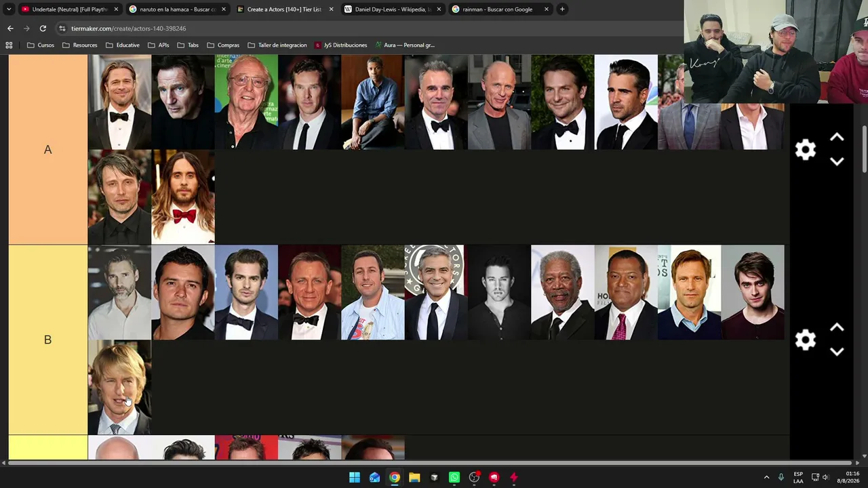This screenshot has height=488, width=868.
Task: Open Google Chrome from the taskbar
Action: (x=395, y=477)
